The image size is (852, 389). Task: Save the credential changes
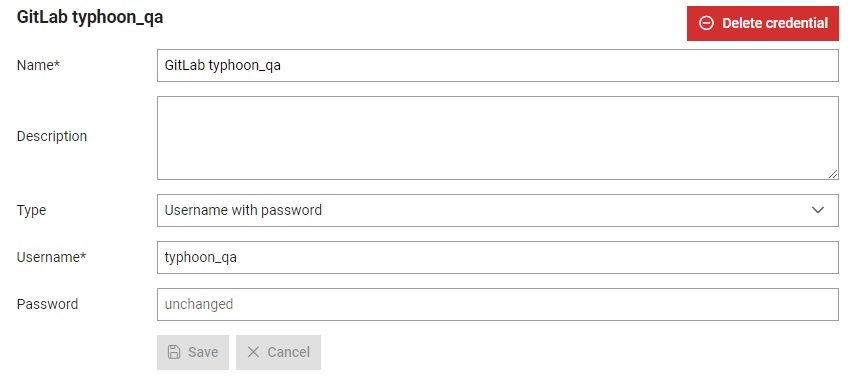193,352
